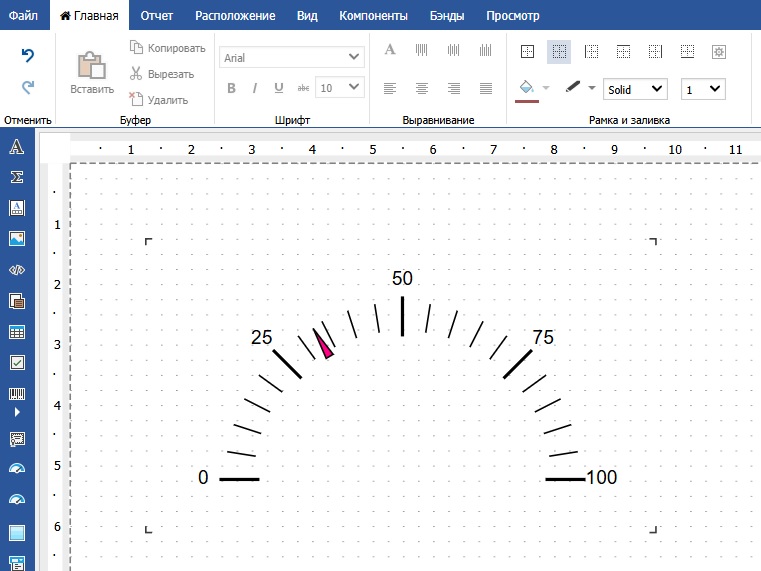Screen dimensions: 761x571
Task: Select the Barcode component in sidebar
Action: 17,394
